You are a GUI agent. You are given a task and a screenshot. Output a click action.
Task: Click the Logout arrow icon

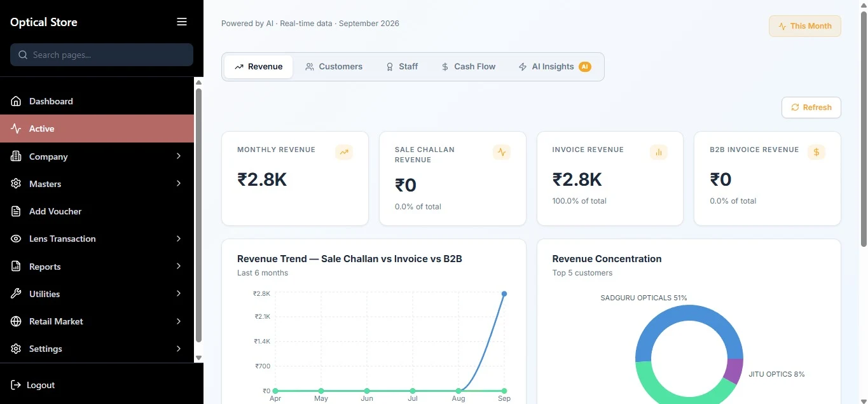(16, 385)
